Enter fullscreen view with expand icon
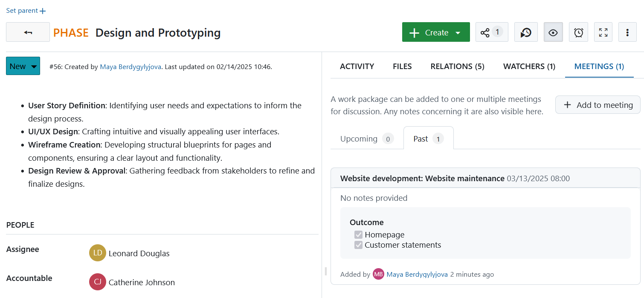 tap(603, 32)
